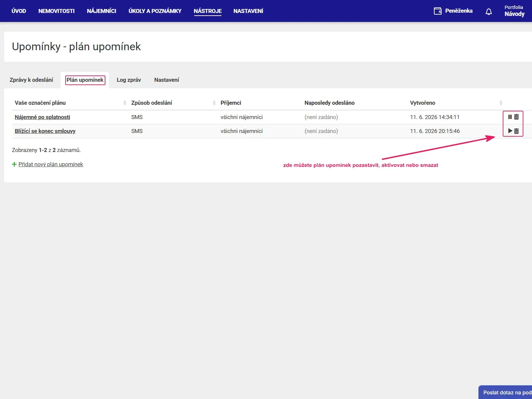Image resolution: width=532 pixels, height=399 pixels.
Task: Delete the Nájemné po splatnosti plan
Action: click(x=516, y=117)
